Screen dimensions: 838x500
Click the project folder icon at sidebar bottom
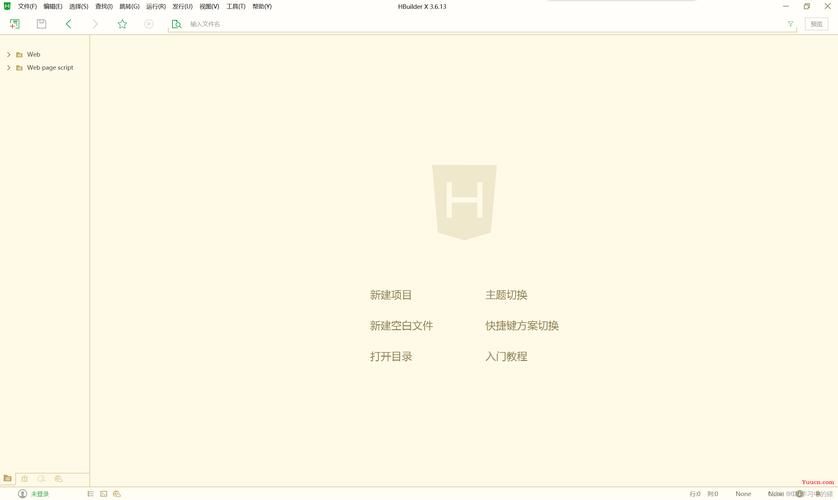coord(7,478)
